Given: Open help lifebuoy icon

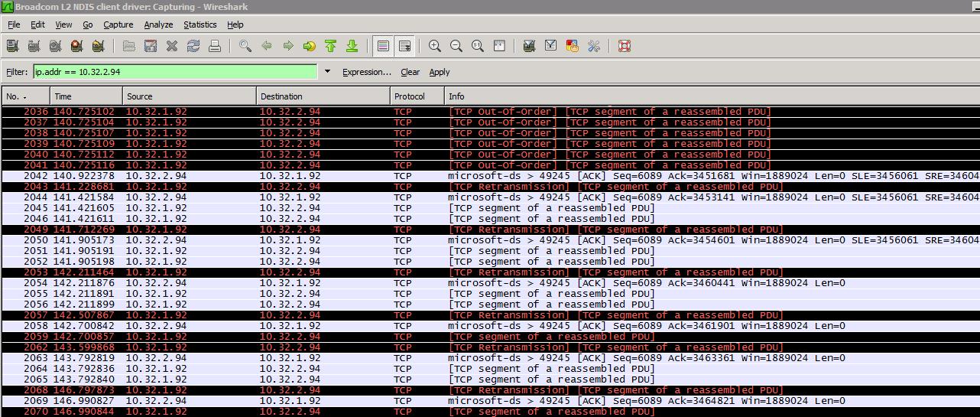Looking at the screenshot, I should point(625,46).
